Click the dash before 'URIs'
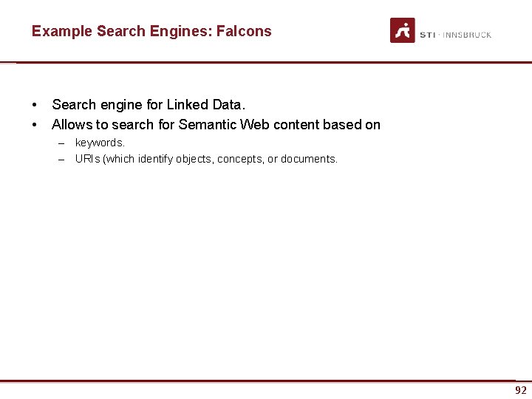 (x=61, y=160)
